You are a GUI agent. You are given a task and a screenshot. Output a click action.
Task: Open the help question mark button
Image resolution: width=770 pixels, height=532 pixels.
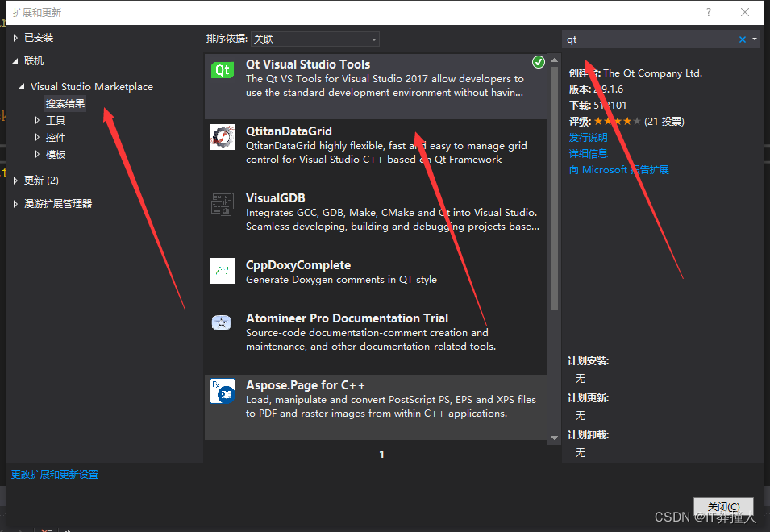[708, 12]
